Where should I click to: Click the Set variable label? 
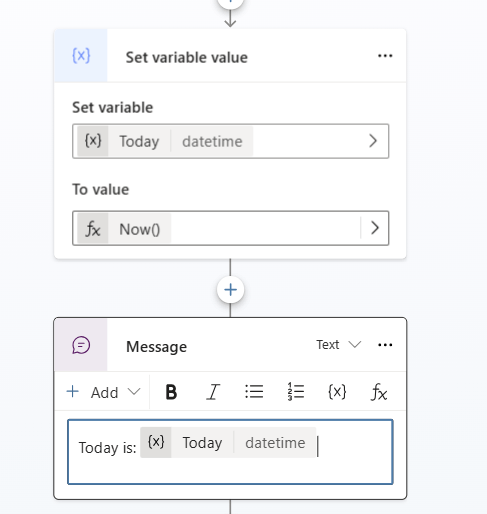tap(113, 108)
